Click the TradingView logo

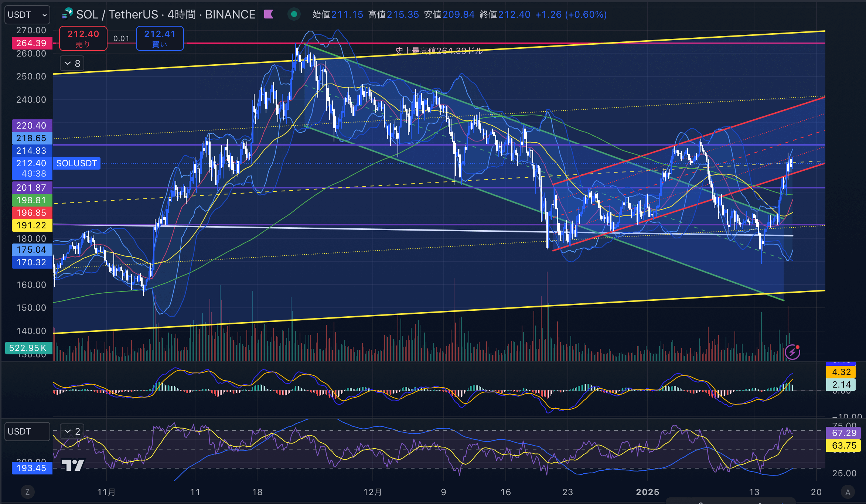(73, 465)
